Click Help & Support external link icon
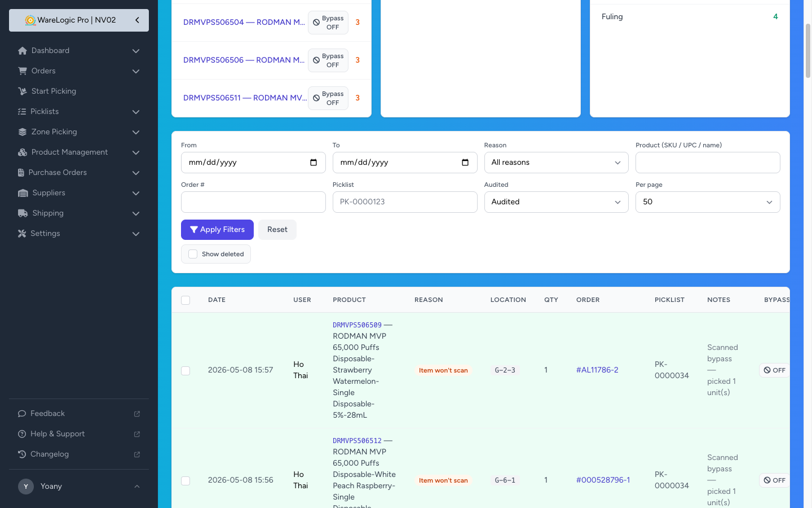This screenshot has height=508, width=812. click(136, 434)
